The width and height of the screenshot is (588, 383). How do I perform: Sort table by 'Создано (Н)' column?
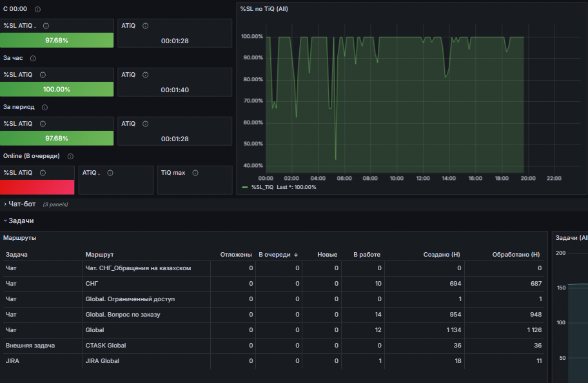(x=442, y=254)
